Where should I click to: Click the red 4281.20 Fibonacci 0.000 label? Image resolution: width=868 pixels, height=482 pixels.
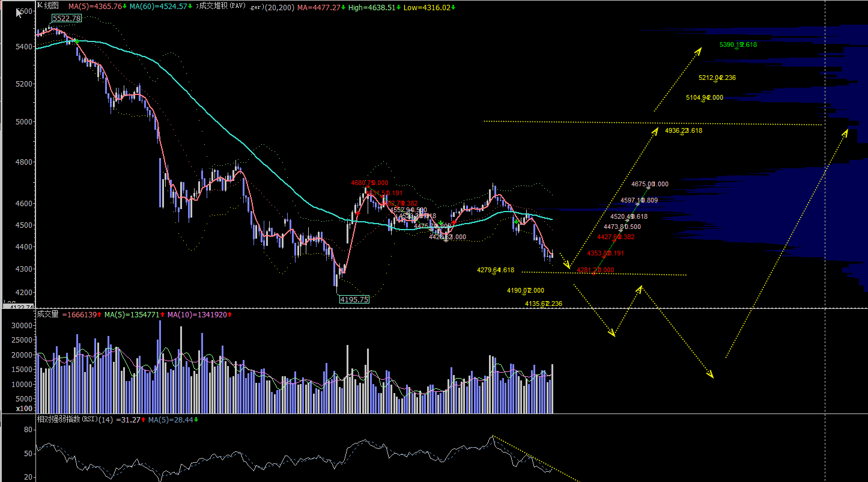click(595, 270)
